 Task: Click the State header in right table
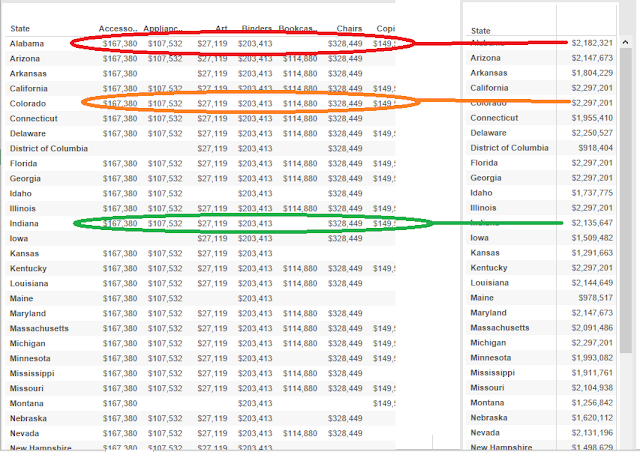click(x=480, y=31)
